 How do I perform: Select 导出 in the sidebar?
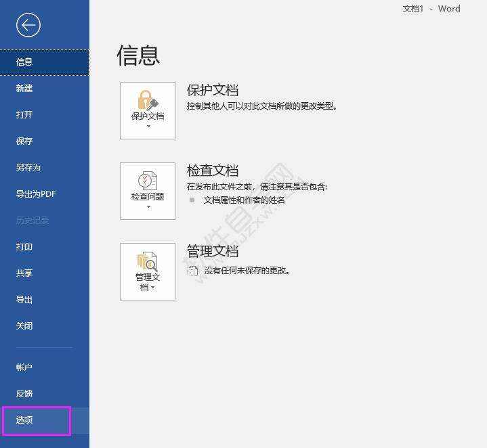pyautogui.click(x=45, y=299)
